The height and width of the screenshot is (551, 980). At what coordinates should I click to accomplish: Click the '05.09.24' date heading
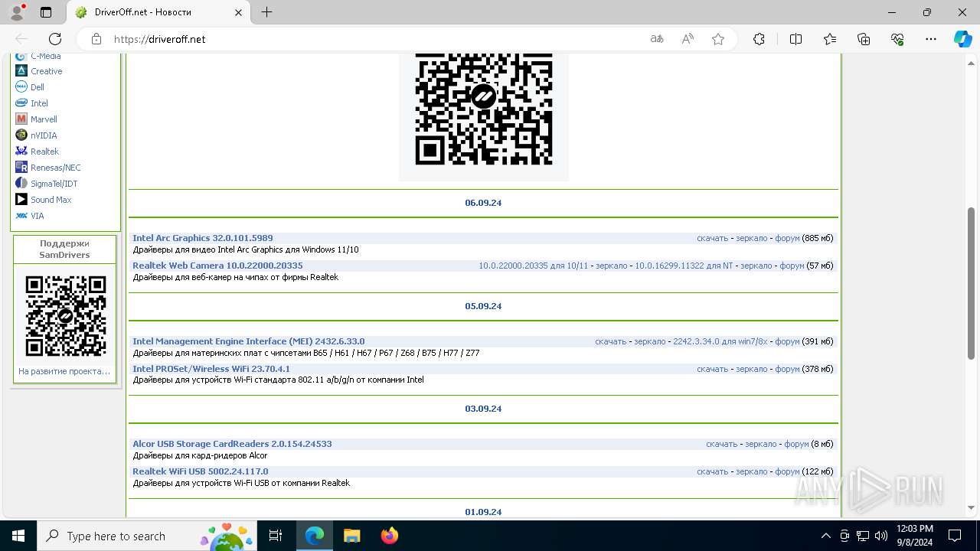(483, 306)
